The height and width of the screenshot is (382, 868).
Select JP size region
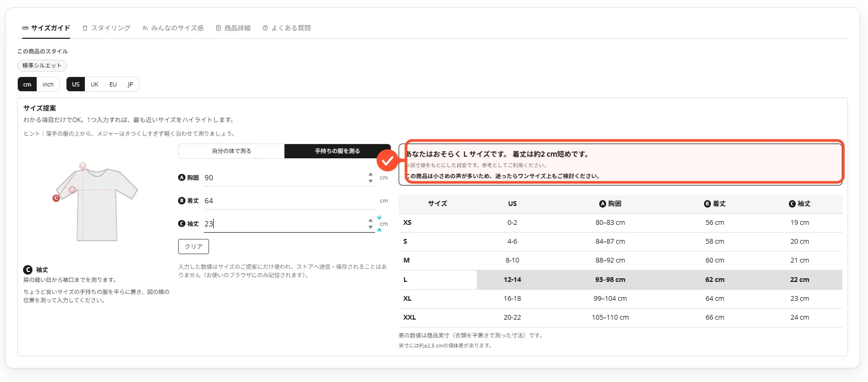[x=130, y=84]
